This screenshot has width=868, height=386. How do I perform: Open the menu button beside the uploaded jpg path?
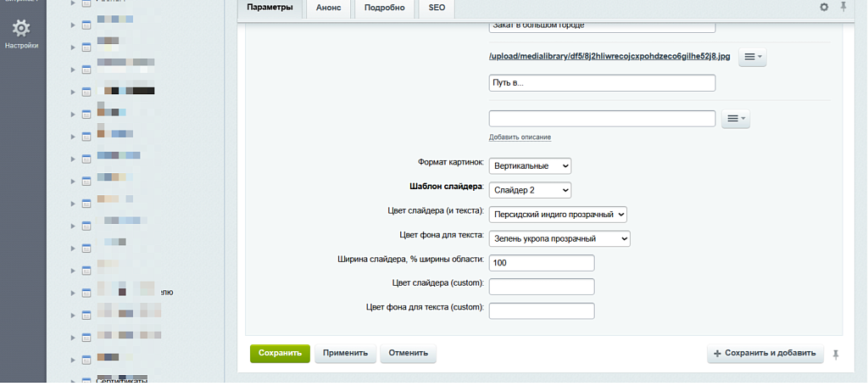752,57
